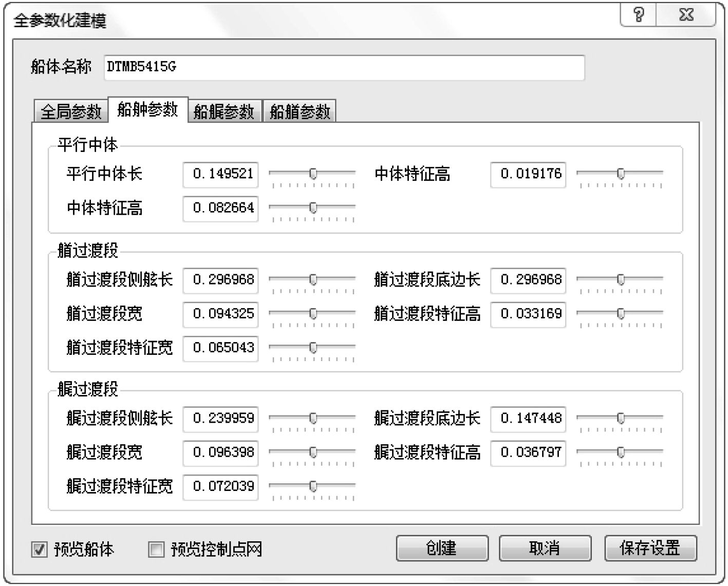Switch to the 全局参数 tab
This screenshot has width=728, height=586.
click(x=70, y=111)
